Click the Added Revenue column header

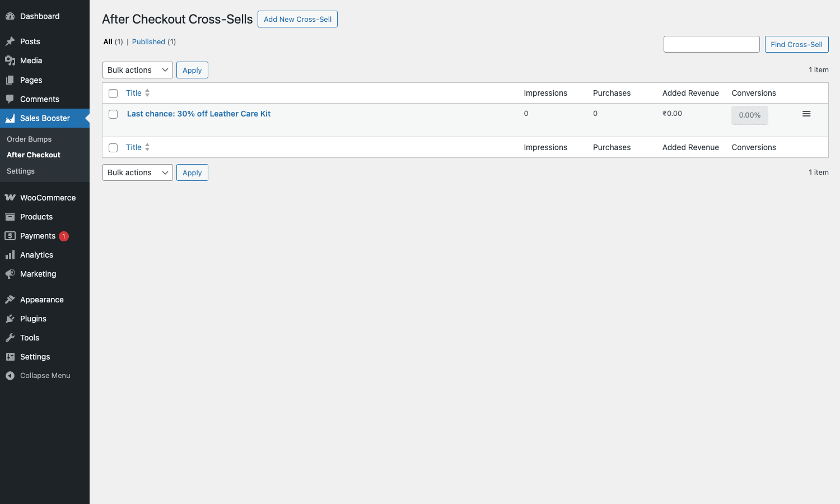pos(690,93)
